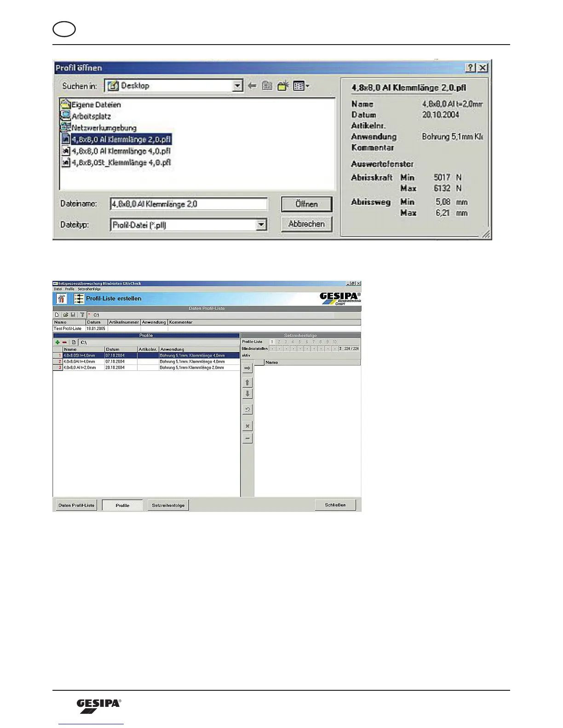This screenshot has height=728, width=563.
Task: Move sequence entry down with down arrow
Action: pos(247,394)
